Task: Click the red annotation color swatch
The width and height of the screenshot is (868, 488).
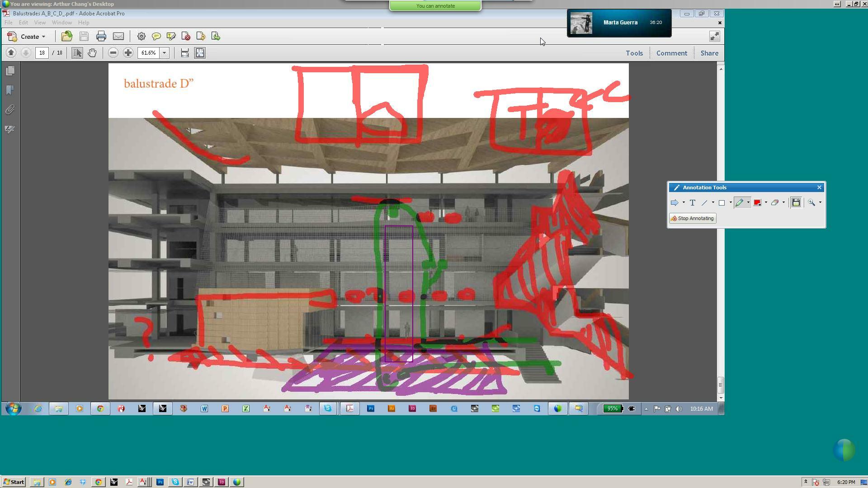Action: pyautogui.click(x=757, y=203)
